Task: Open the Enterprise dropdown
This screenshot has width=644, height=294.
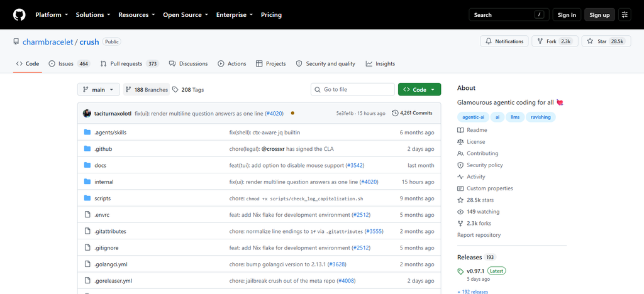Action: (x=235, y=14)
